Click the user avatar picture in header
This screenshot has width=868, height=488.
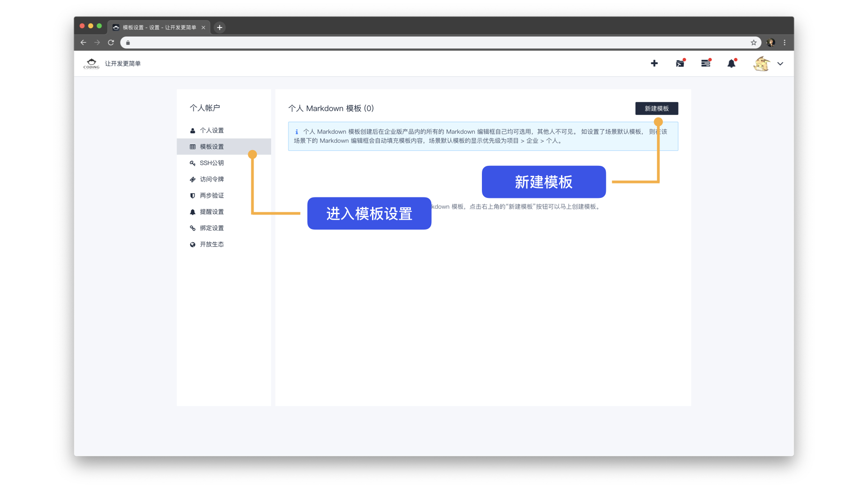[x=761, y=64]
